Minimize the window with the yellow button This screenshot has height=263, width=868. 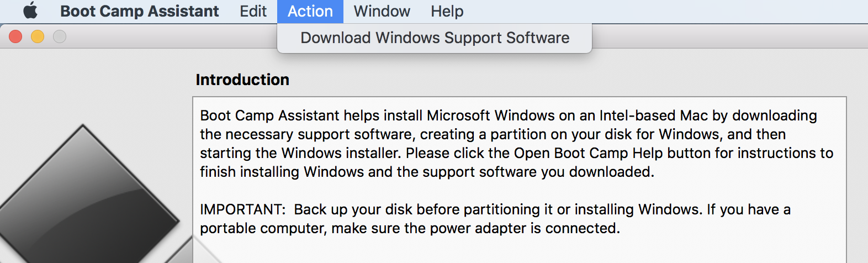pos(38,36)
